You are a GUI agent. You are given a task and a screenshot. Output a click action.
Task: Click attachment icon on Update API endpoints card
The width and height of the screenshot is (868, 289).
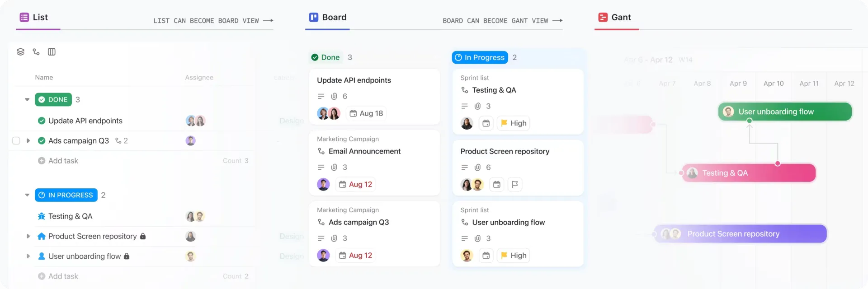[334, 96]
